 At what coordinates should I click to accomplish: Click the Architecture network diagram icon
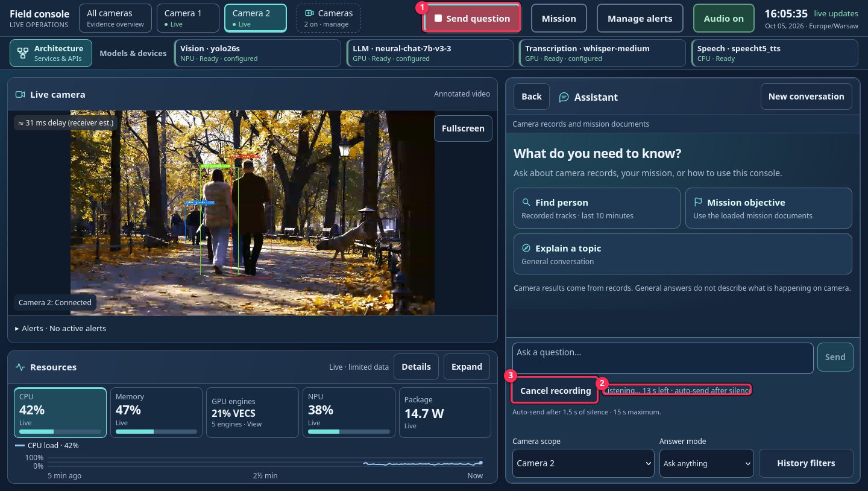tap(23, 53)
